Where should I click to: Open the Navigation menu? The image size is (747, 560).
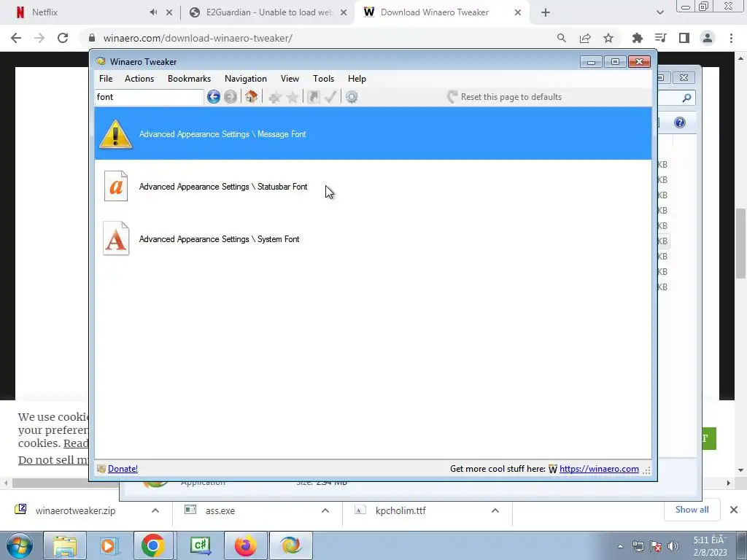pos(246,79)
